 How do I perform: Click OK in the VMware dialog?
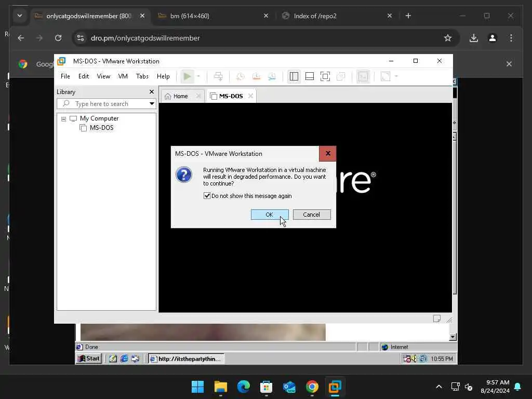coord(270,215)
